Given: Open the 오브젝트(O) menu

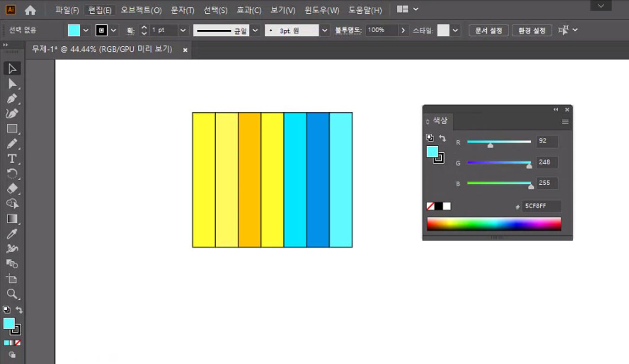Looking at the screenshot, I should (x=141, y=10).
